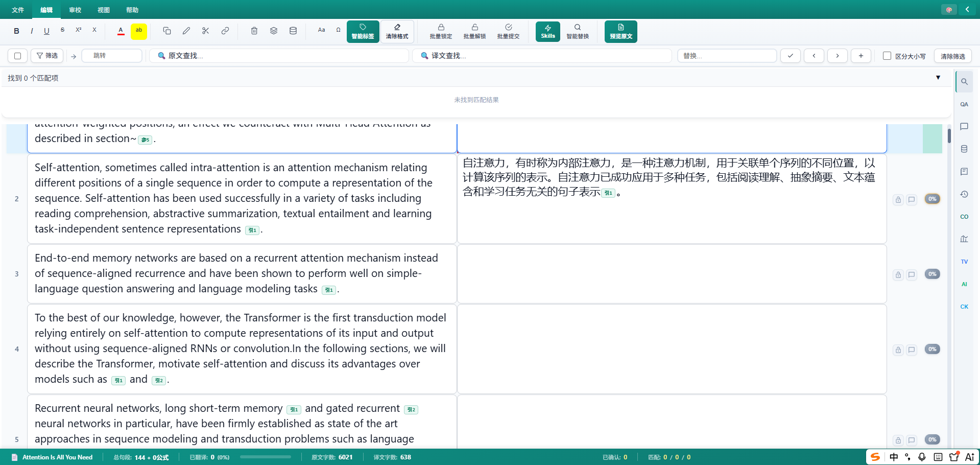Viewport: 980px width, 465px height.
Task: Click the trash delete icon
Action: pyautogui.click(x=254, y=31)
